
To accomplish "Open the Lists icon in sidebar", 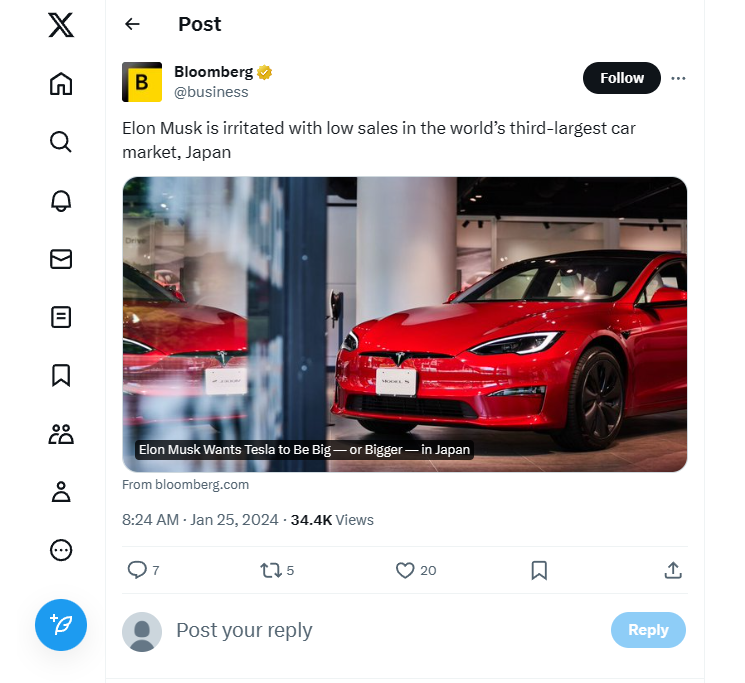I will [61, 317].
